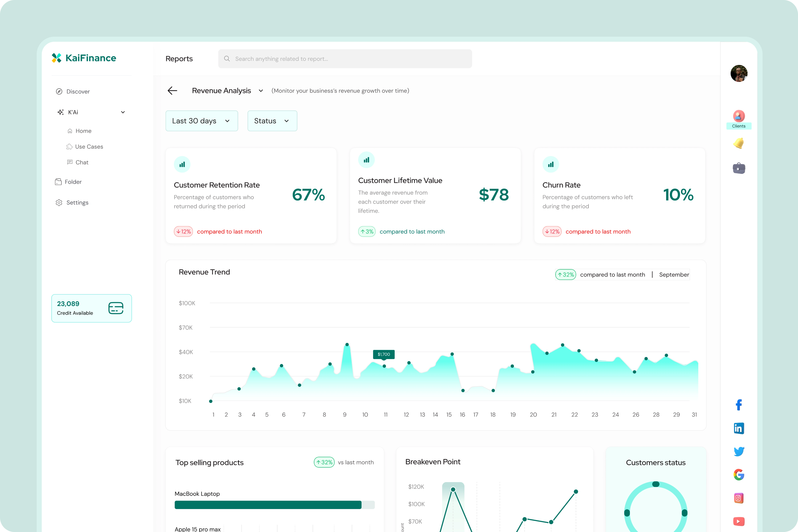Image resolution: width=798 pixels, height=532 pixels.
Task: Open the Twitter bird icon
Action: [739, 451]
